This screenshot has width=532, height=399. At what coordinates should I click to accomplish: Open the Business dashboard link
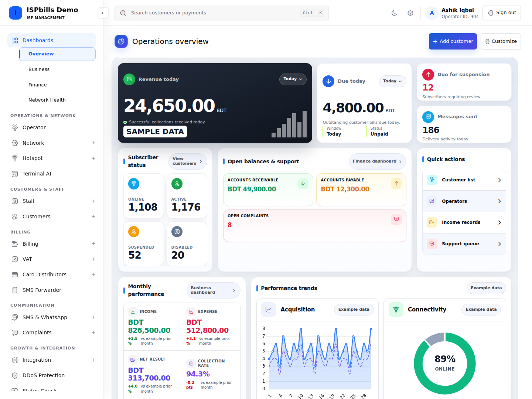coord(214,290)
